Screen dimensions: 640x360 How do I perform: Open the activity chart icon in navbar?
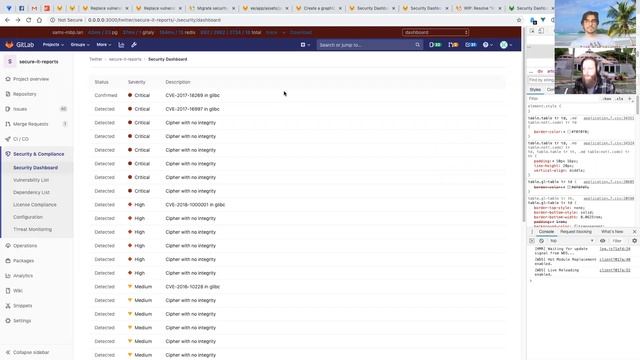[121, 45]
